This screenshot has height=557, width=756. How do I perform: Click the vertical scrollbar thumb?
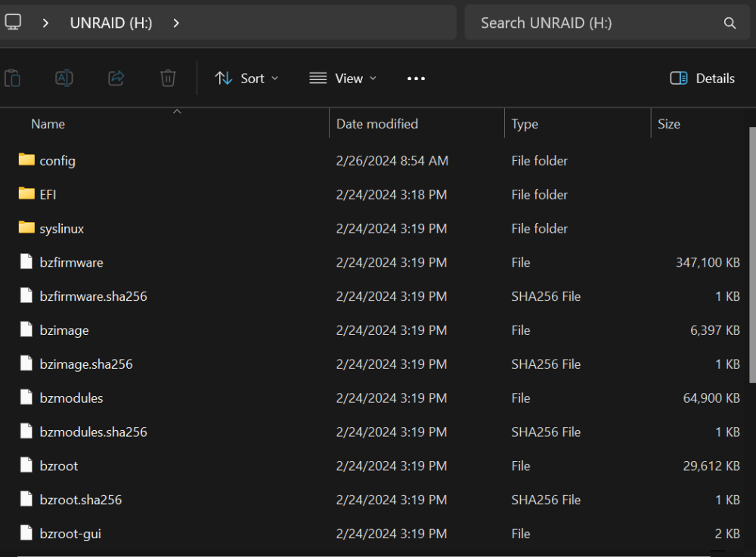click(753, 255)
